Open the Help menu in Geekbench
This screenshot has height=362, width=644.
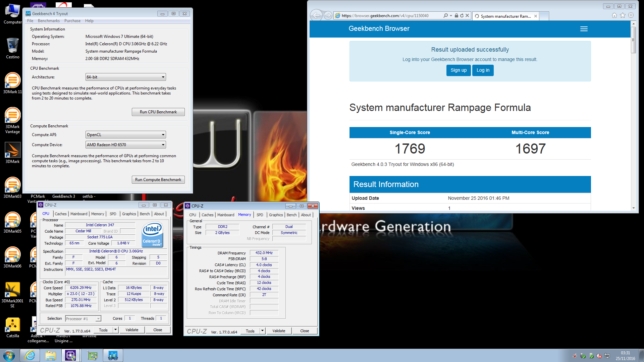tap(89, 21)
